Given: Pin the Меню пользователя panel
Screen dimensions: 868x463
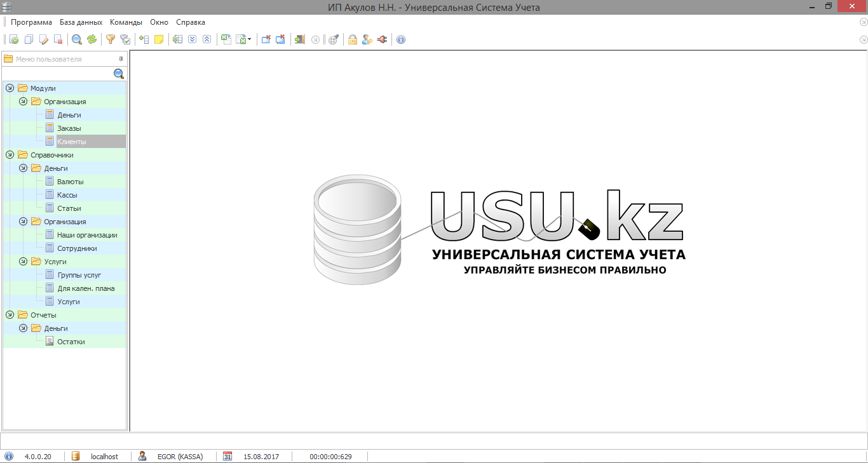Looking at the screenshot, I should [x=121, y=59].
